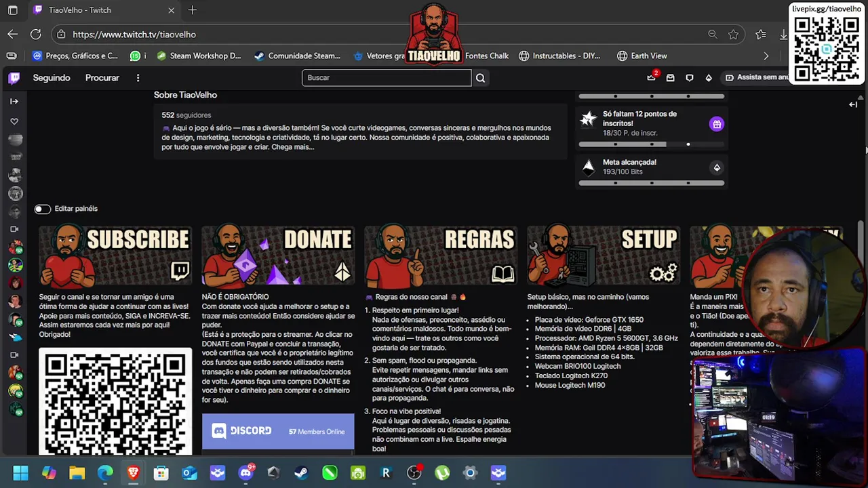This screenshot has width=868, height=488.
Task: Click the Bits cheer button beside Meta alcançada
Action: tap(717, 167)
